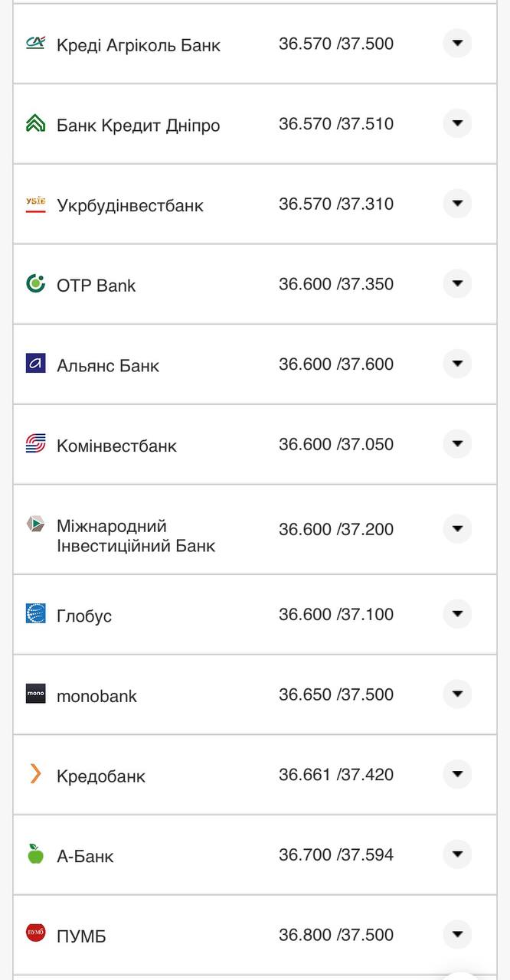Click the А-Банк name link
510x980 pixels.
coord(85,855)
